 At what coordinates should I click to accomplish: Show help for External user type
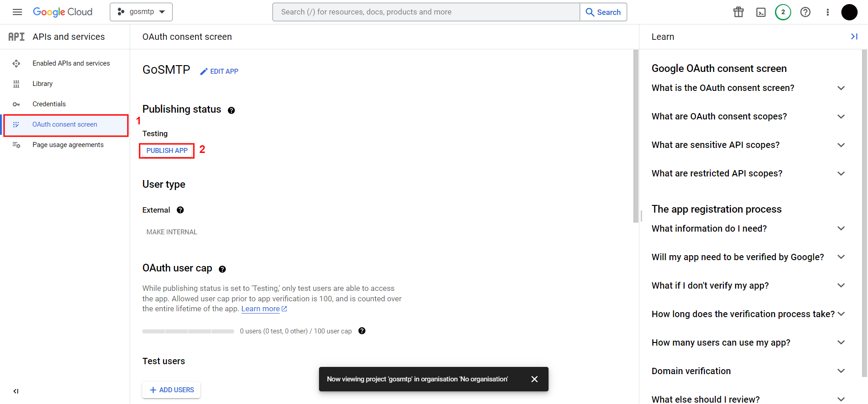point(180,210)
